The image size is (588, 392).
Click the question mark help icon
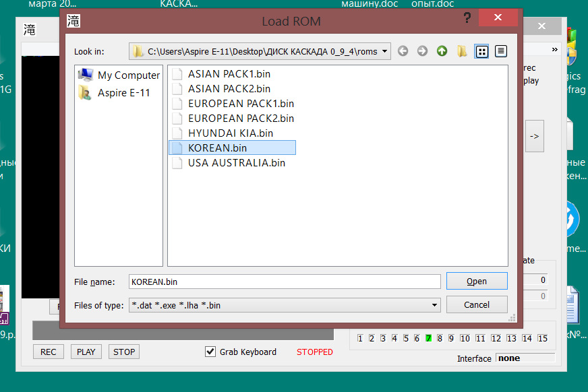pos(467,18)
